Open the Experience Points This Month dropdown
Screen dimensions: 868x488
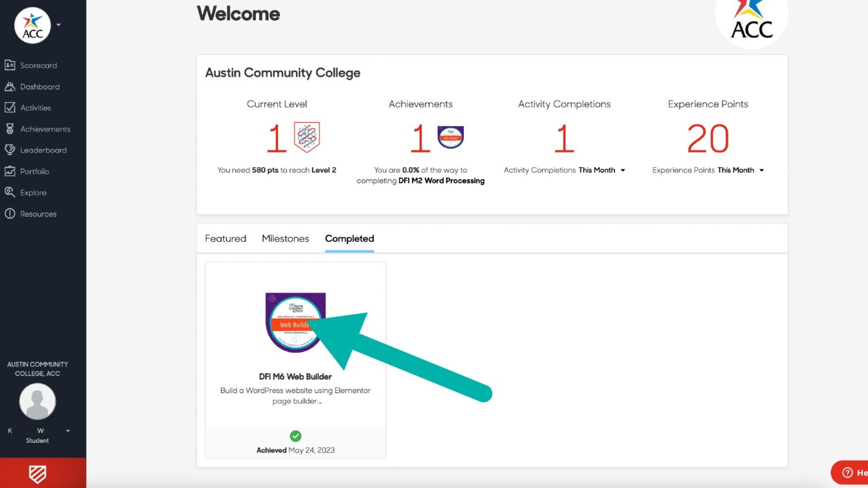(762, 170)
